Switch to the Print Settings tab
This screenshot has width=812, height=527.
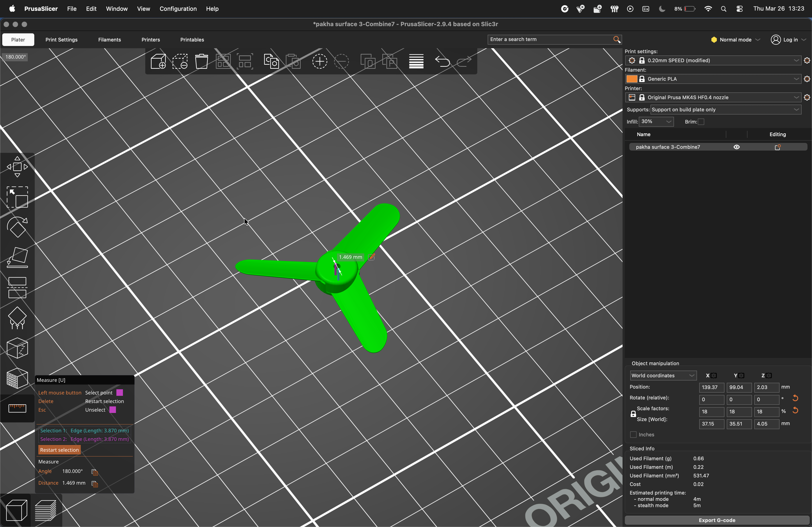(61, 39)
